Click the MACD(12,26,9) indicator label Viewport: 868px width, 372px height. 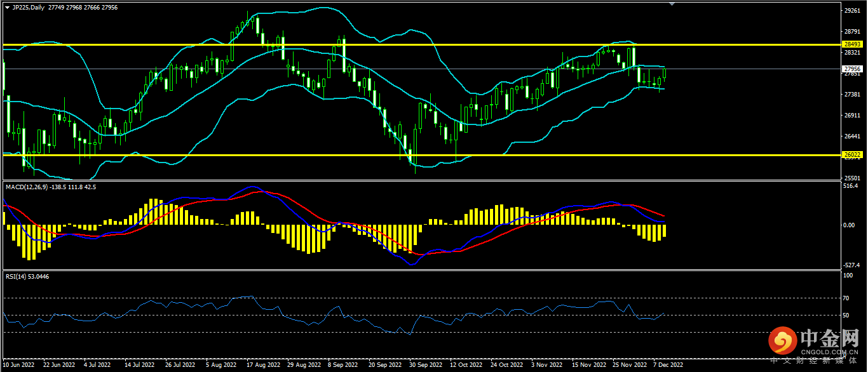(31, 187)
